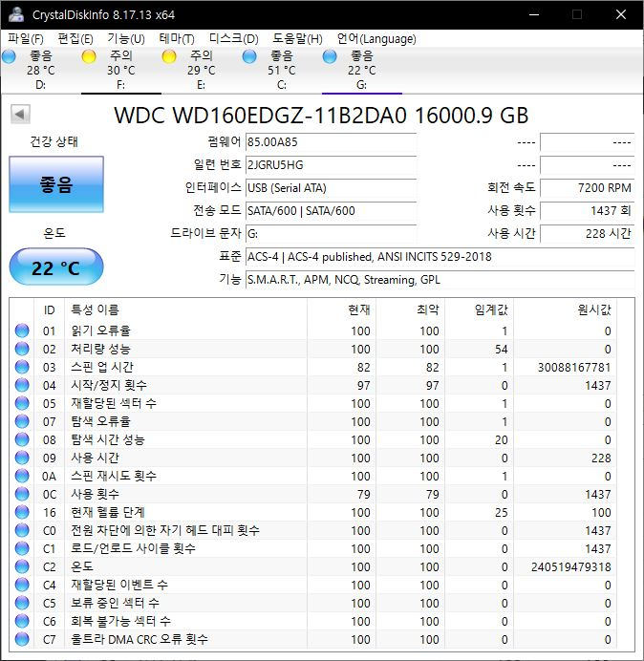Click the 22 °C temperature button
The image size is (644, 661).
pos(56,267)
